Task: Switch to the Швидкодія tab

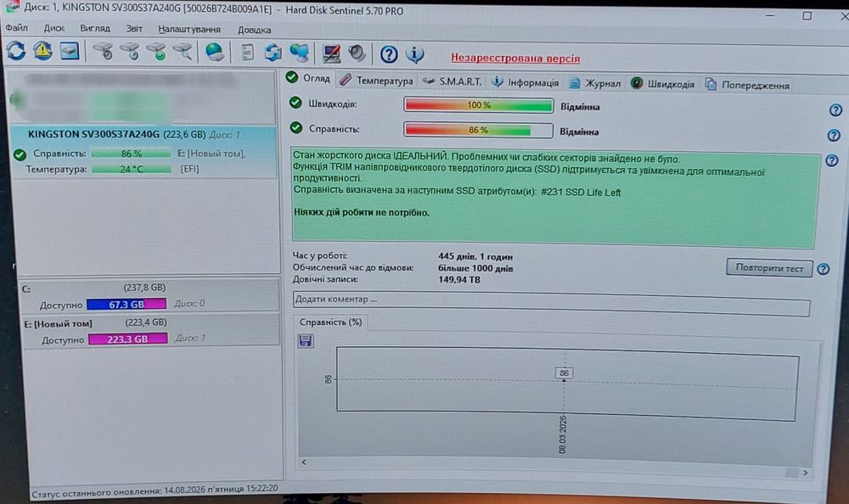Action: tap(662, 84)
